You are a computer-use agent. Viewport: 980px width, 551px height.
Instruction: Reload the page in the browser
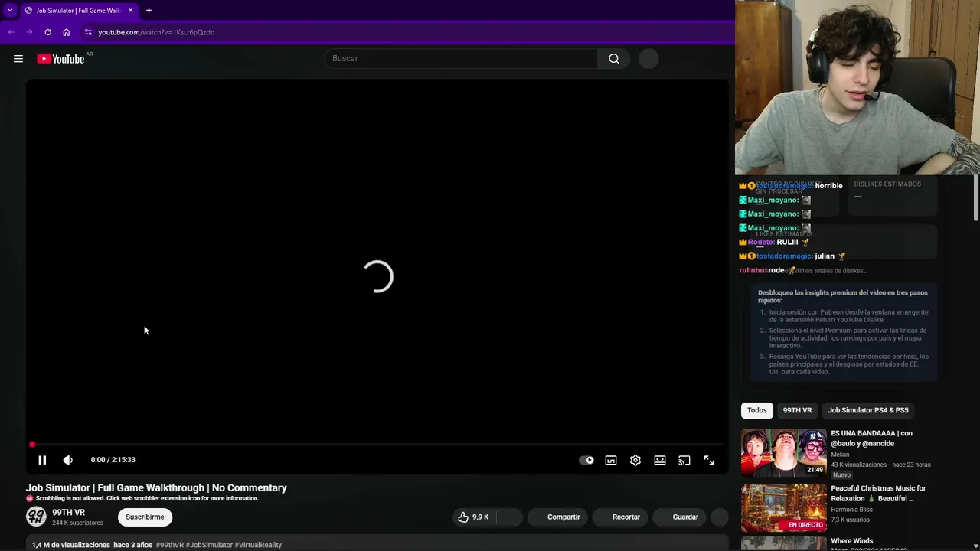click(47, 32)
